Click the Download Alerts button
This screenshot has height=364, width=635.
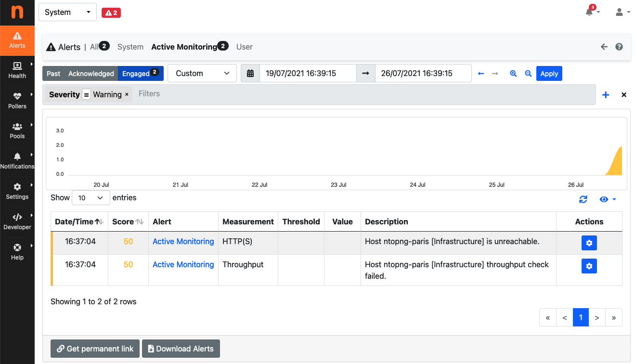point(181,349)
